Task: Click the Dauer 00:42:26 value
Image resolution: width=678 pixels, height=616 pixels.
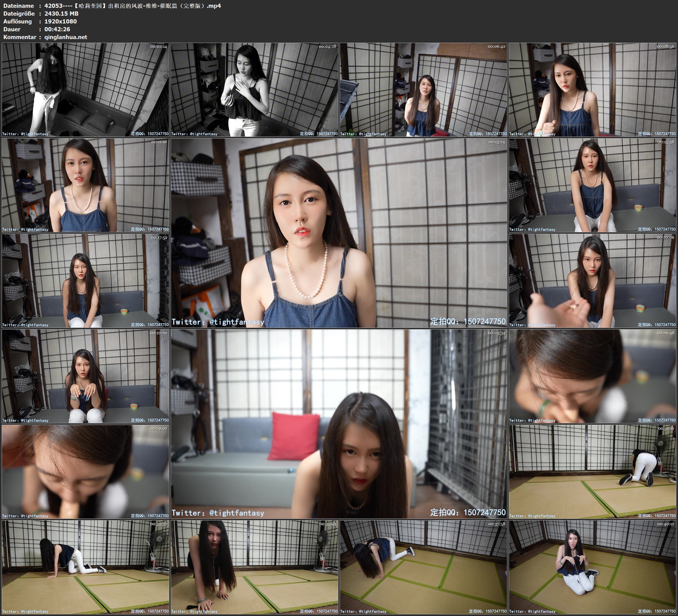Action: 57,29
